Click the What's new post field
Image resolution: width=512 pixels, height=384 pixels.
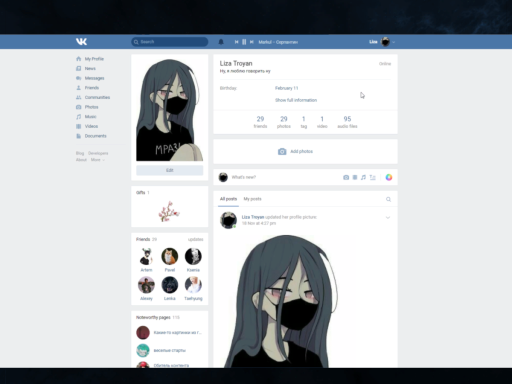coord(244,177)
